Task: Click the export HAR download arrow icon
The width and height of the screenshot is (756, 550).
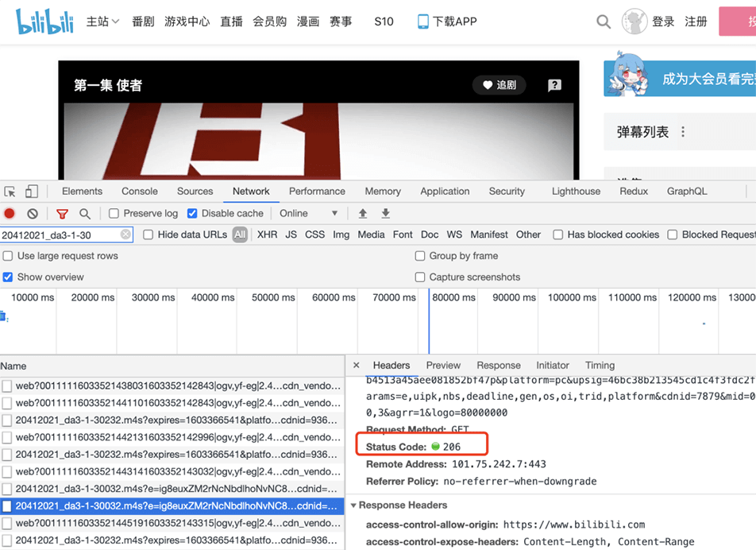Action: pyautogui.click(x=386, y=213)
